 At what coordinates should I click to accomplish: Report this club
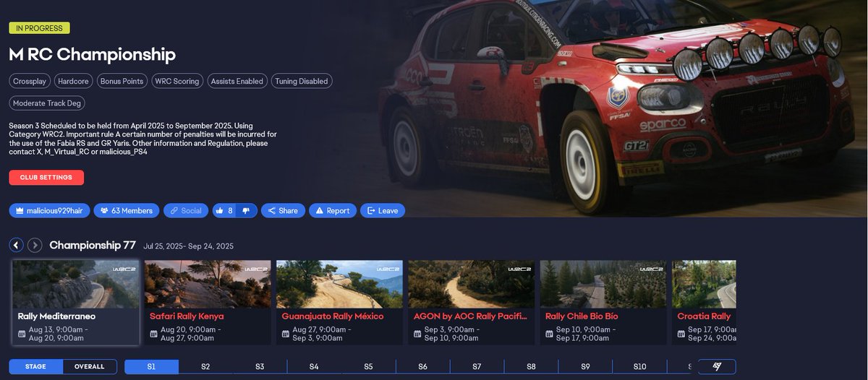point(332,211)
